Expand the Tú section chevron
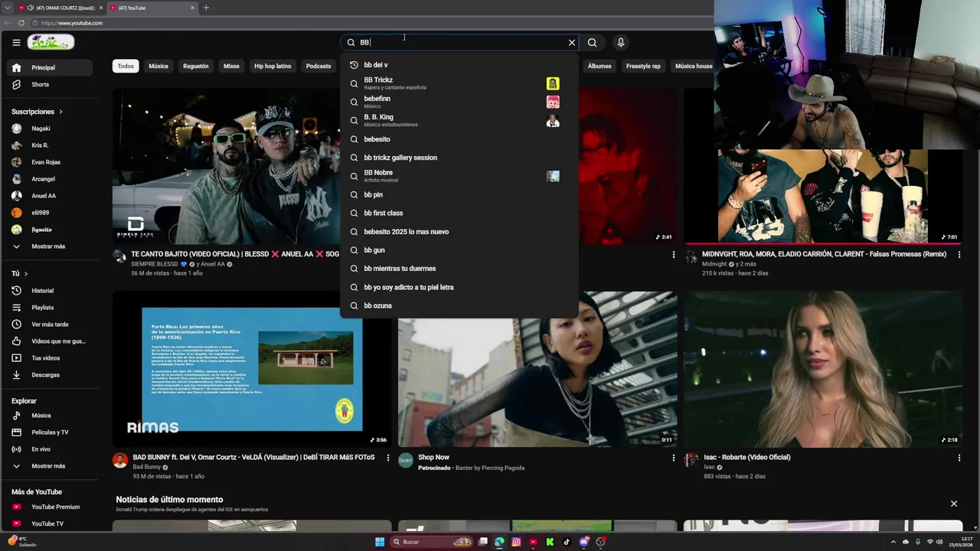Image resolution: width=980 pixels, height=551 pixels. pos(25,273)
